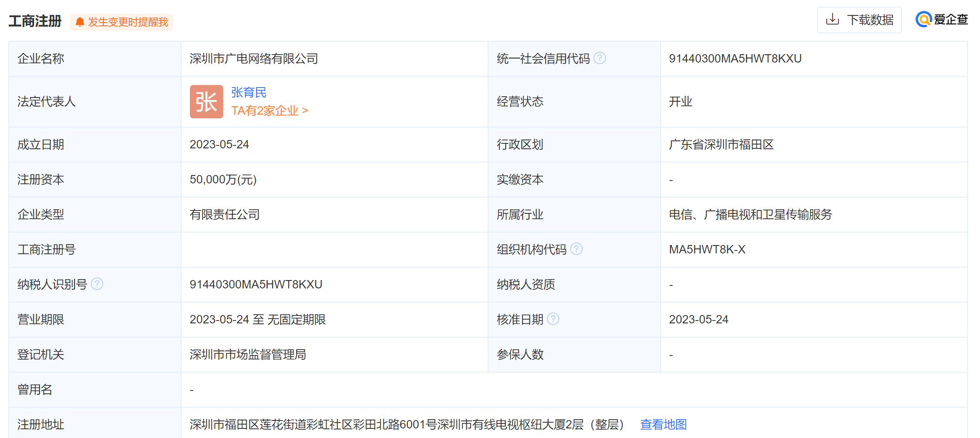The image size is (980, 438).
Task: Click the 成立日期 label cell
Action: pyautogui.click(x=95, y=145)
